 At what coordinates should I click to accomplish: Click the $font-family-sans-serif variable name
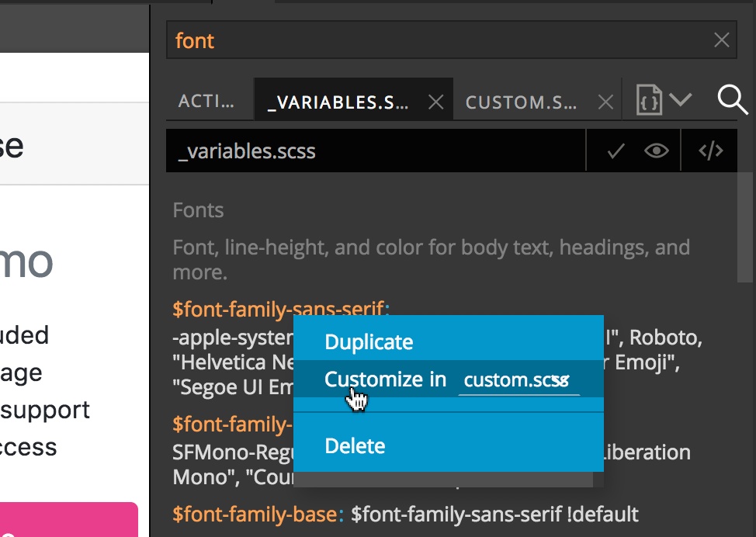pyautogui.click(x=278, y=309)
